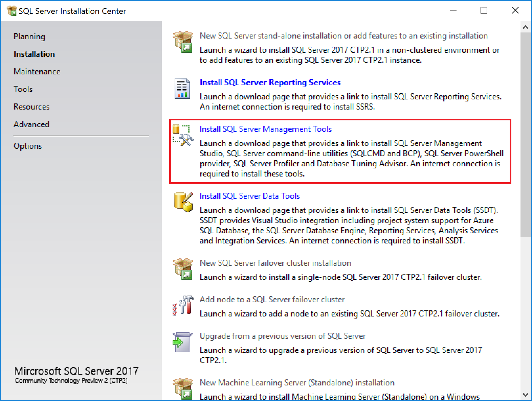Screen dimensions: 532x401
Task: Click the SSDT Visual Studio integration description
Action: click(x=349, y=226)
